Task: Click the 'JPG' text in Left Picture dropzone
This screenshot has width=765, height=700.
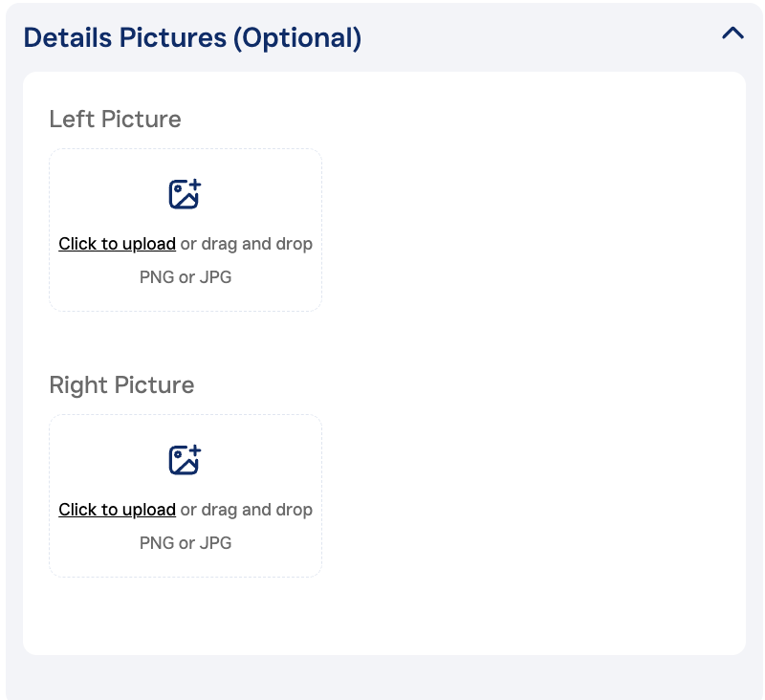Action: [215, 277]
